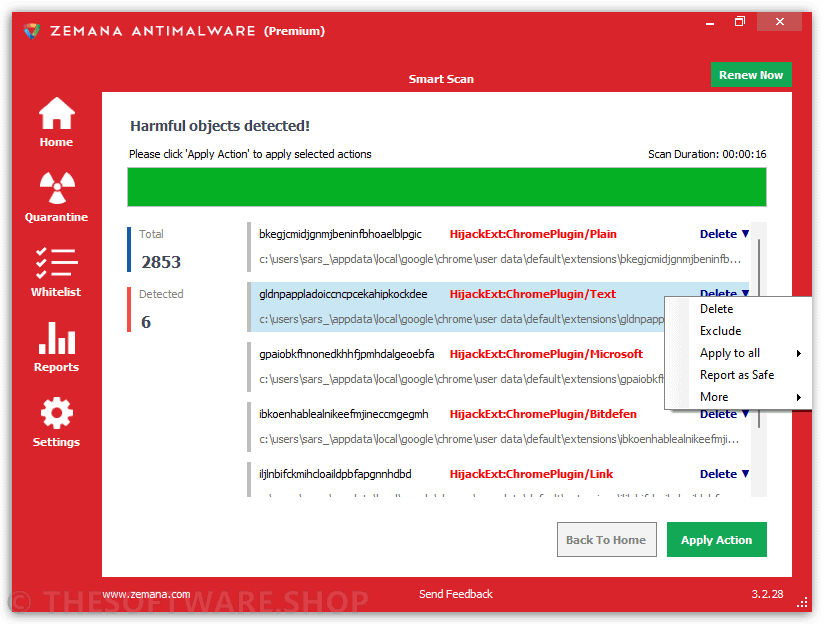
Task: Click the Zemana shield logo
Action: 32,30
